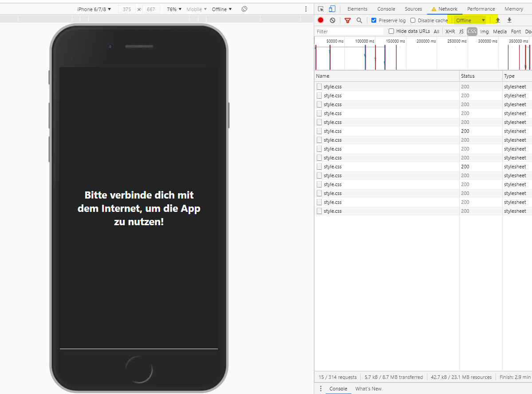Click the 200000 ms timeline marker

click(426, 41)
